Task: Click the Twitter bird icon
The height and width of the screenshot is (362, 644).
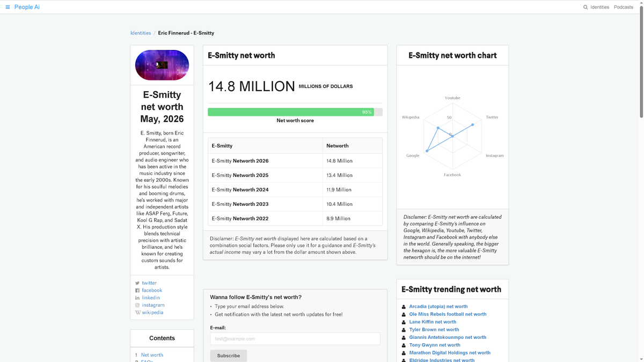Action: 137,283
